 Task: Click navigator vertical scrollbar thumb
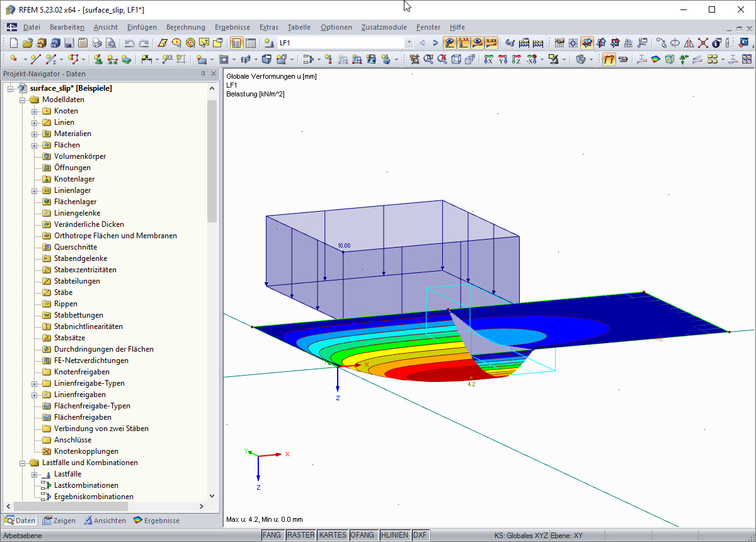pyautogui.click(x=212, y=161)
